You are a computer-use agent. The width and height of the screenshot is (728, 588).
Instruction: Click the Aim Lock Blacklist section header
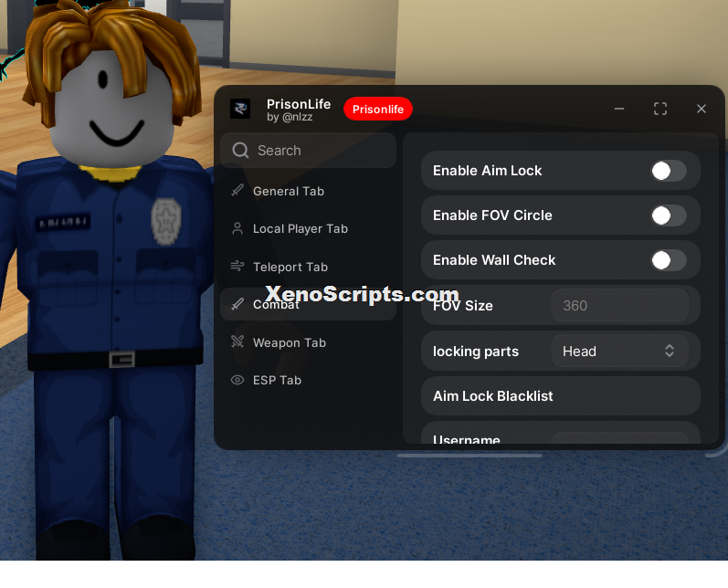point(561,396)
